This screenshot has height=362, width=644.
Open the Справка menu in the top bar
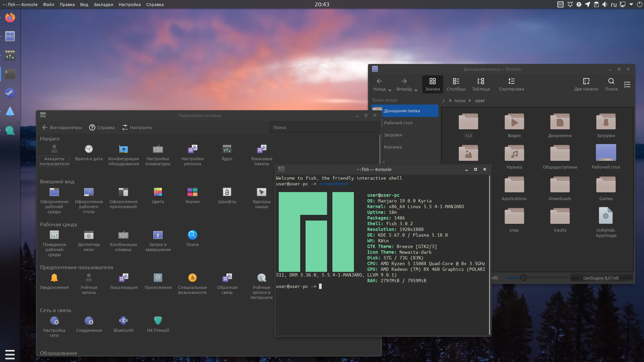pos(155,4)
